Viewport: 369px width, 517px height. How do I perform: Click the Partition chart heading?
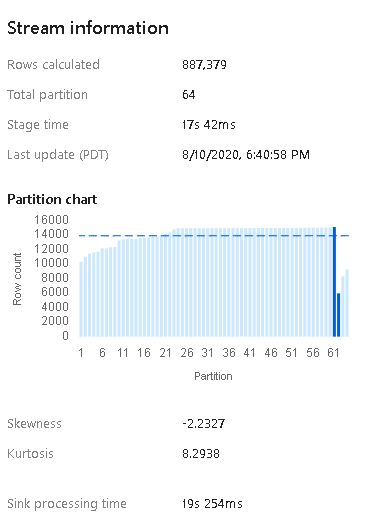[x=52, y=199]
